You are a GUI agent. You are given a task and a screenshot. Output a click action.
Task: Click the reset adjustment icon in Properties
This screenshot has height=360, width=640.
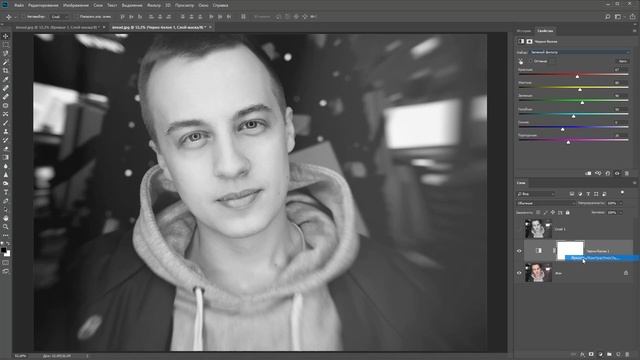(608, 173)
